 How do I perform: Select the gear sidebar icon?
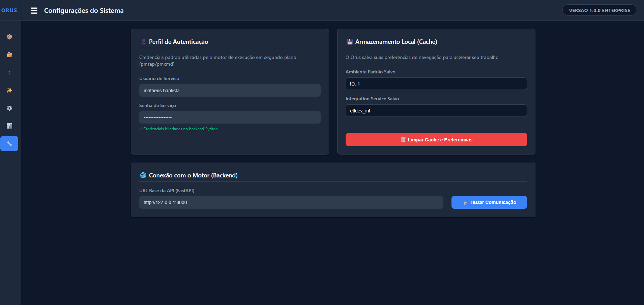(9, 108)
